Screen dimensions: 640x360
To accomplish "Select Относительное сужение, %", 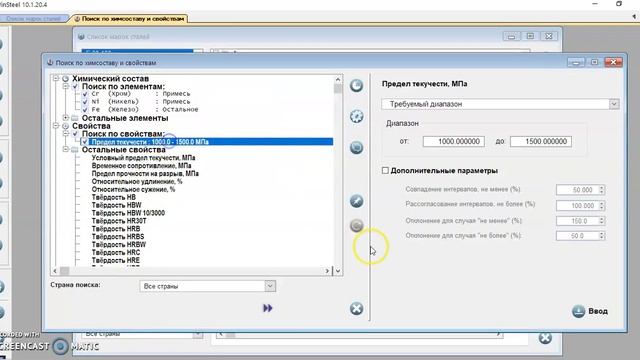I will tap(133, 189).
